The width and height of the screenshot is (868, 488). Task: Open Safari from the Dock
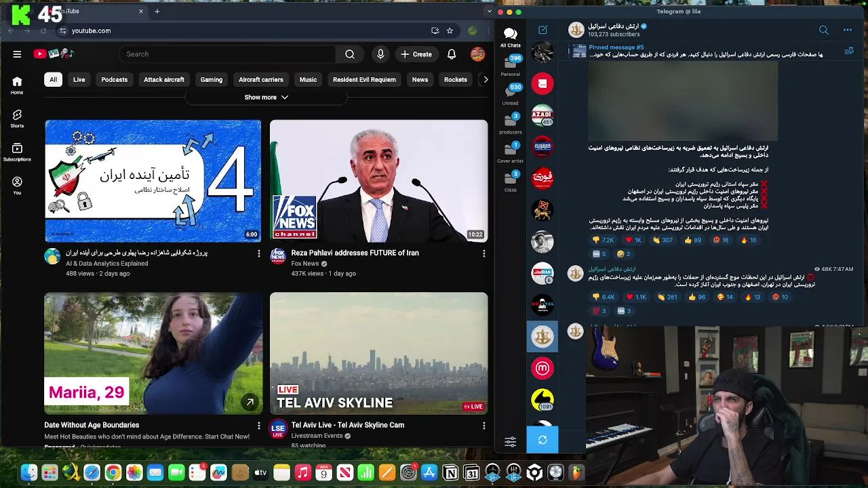click(x=92, y=472)
